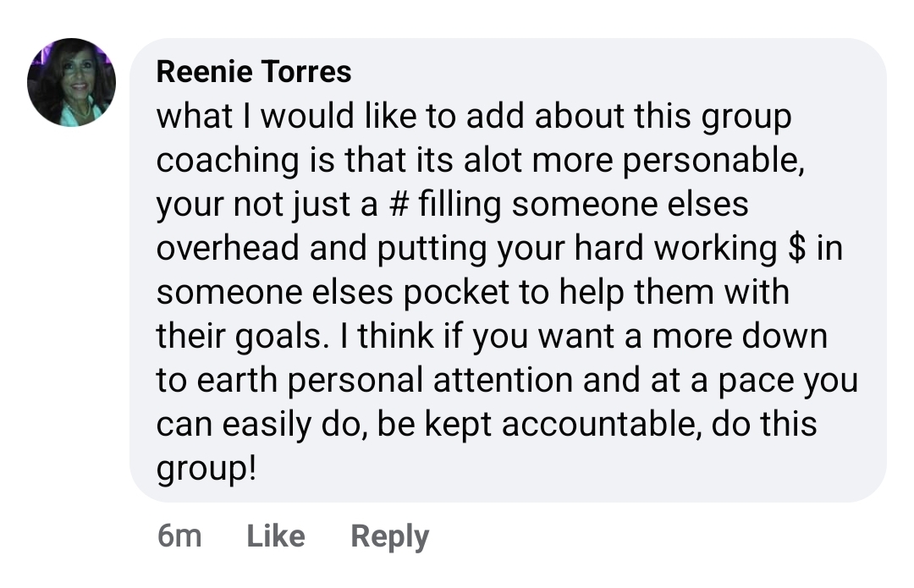Click the final word "group!" in comment
The width and height of the screenshot is (914, 588).
[x=206, y=470]
